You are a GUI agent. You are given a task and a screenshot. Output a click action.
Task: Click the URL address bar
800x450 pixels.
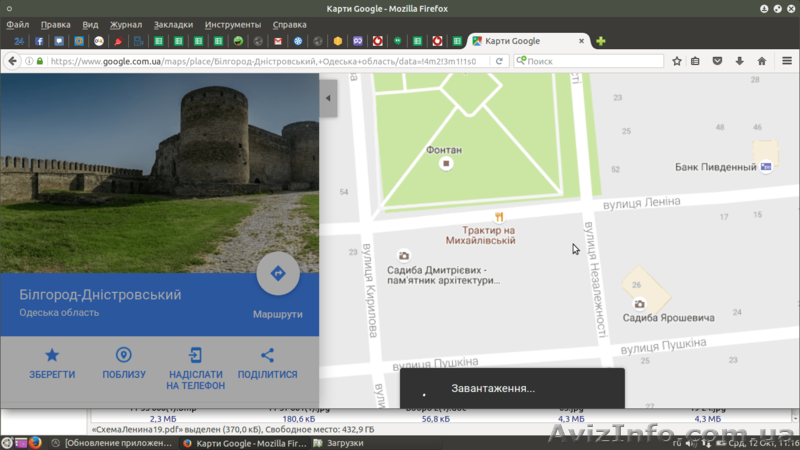(270, 61)
